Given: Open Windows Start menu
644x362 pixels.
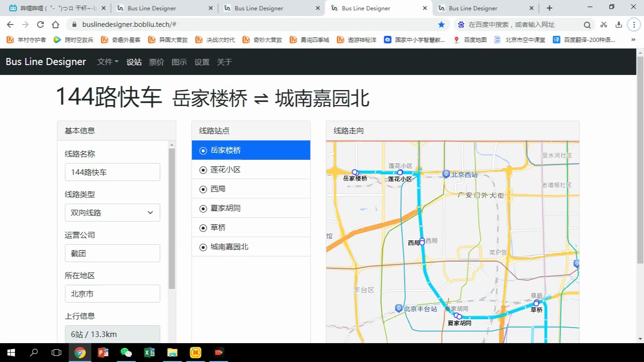Looking at the screenshot, I should (x=11, y=352).
